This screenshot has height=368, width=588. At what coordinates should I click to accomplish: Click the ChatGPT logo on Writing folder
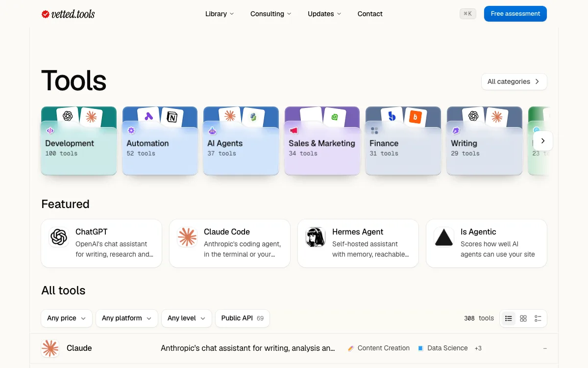point(473,116)
